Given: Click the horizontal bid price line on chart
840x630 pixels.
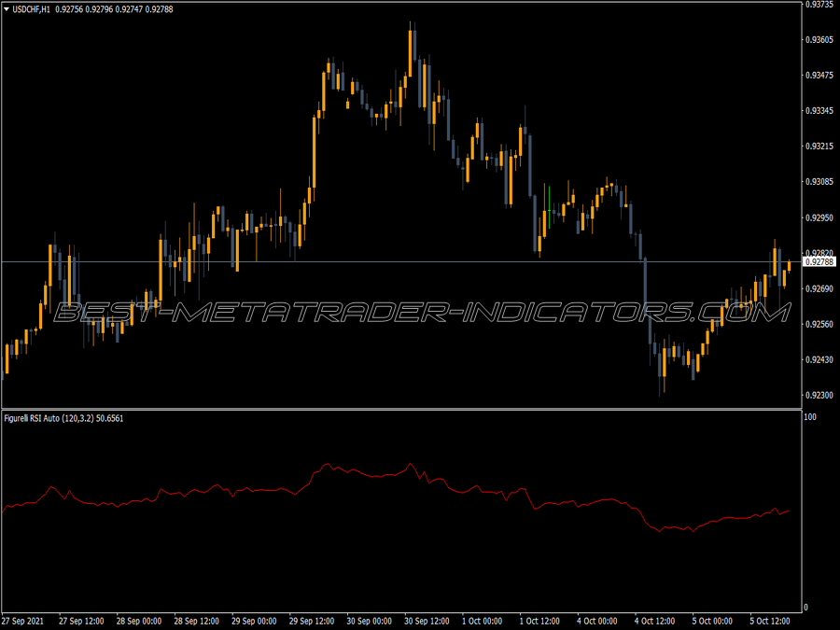Looking at the screenshot, I should 401,262.
